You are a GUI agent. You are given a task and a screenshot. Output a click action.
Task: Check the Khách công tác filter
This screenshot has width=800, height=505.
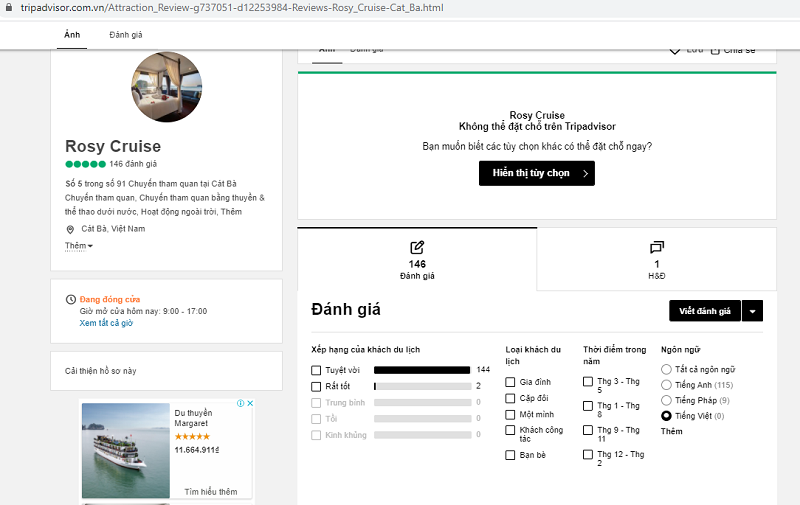(x=510, y=430)
